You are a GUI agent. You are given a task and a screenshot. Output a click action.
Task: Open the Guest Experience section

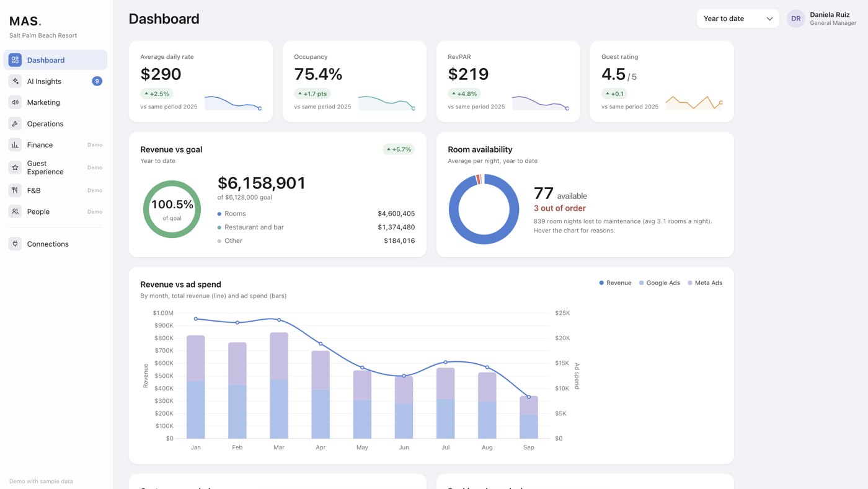[55, 167]
